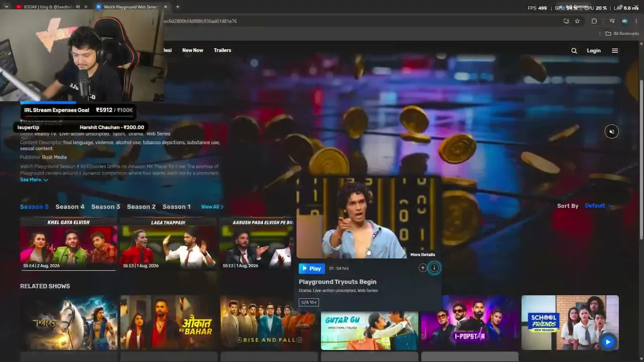This screenshot has width=644, height=362.
Task: Switch to Season 3 tab
Action: [106, 207]
